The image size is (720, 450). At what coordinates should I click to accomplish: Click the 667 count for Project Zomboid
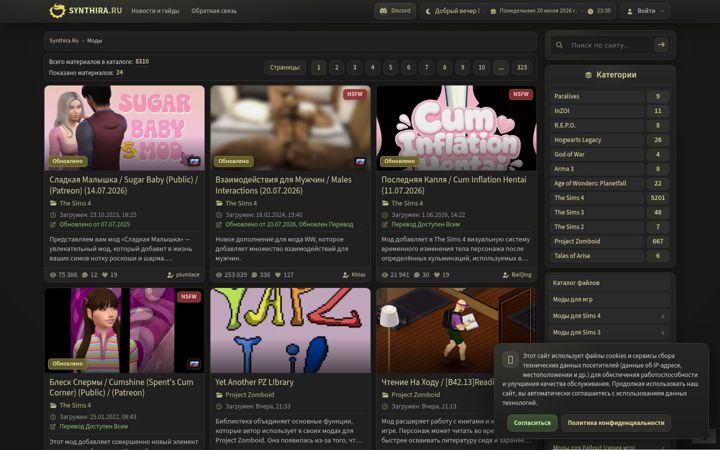(658, 241)
